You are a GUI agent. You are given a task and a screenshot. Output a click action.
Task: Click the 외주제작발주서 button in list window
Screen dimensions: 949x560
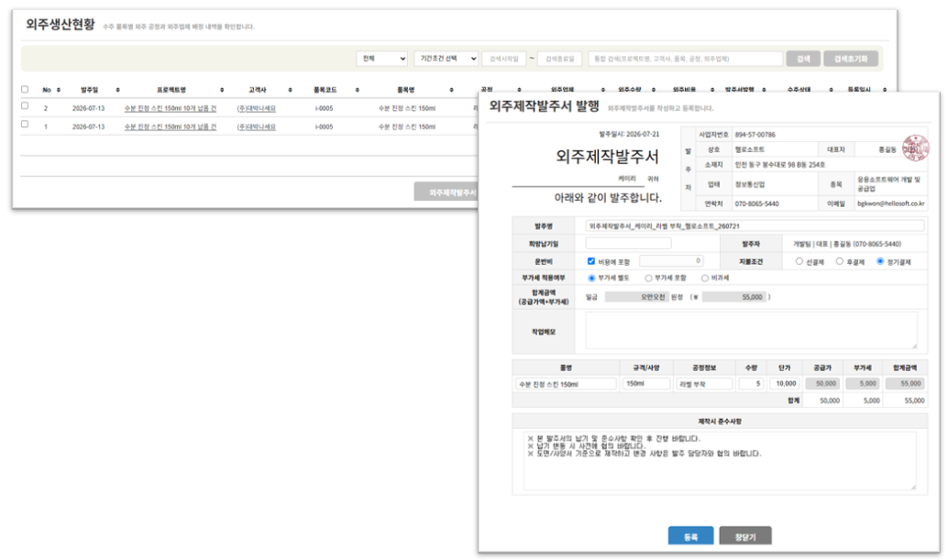[x=447, y=192]
